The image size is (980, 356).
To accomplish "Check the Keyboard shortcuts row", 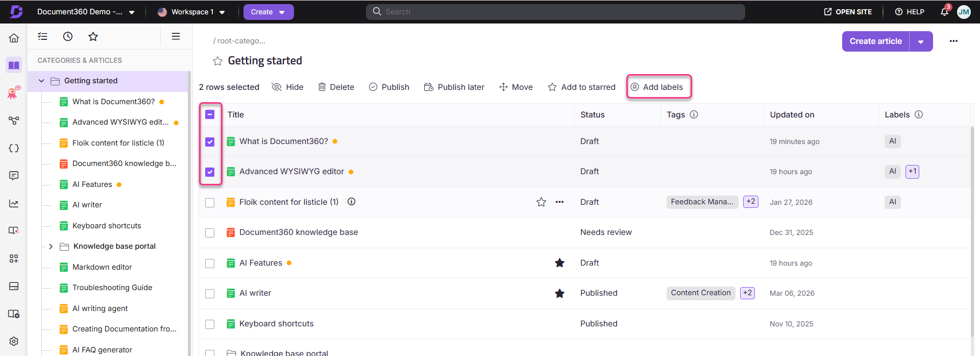I will (210, 324).
